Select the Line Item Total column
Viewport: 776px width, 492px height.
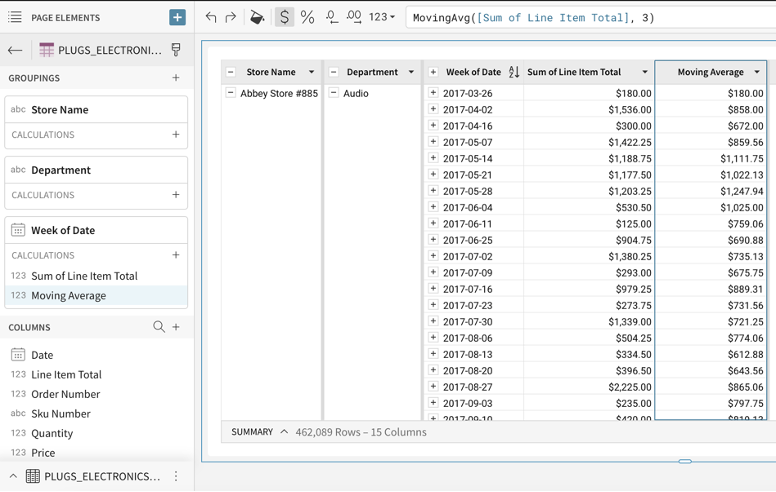pos(66,374)
